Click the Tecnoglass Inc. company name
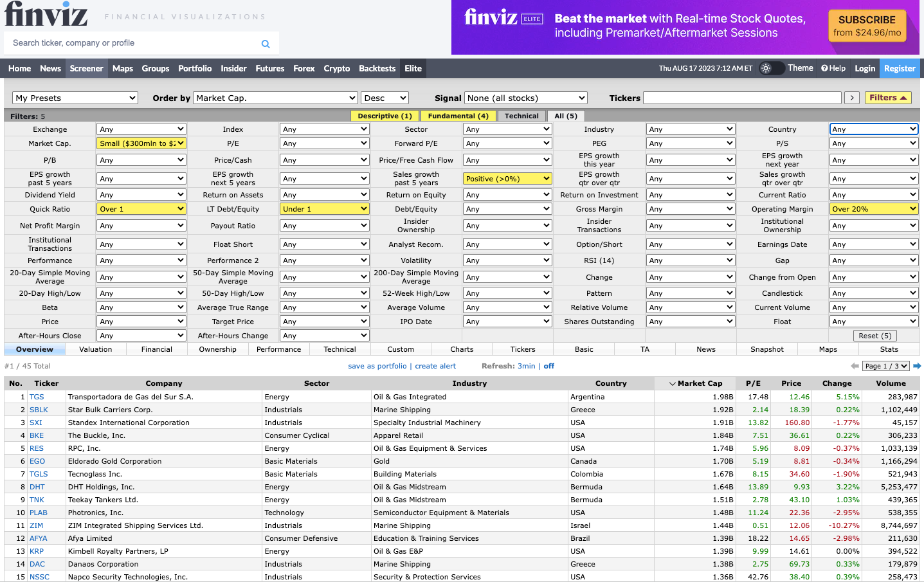924x582 pixels. click(95, 474)
